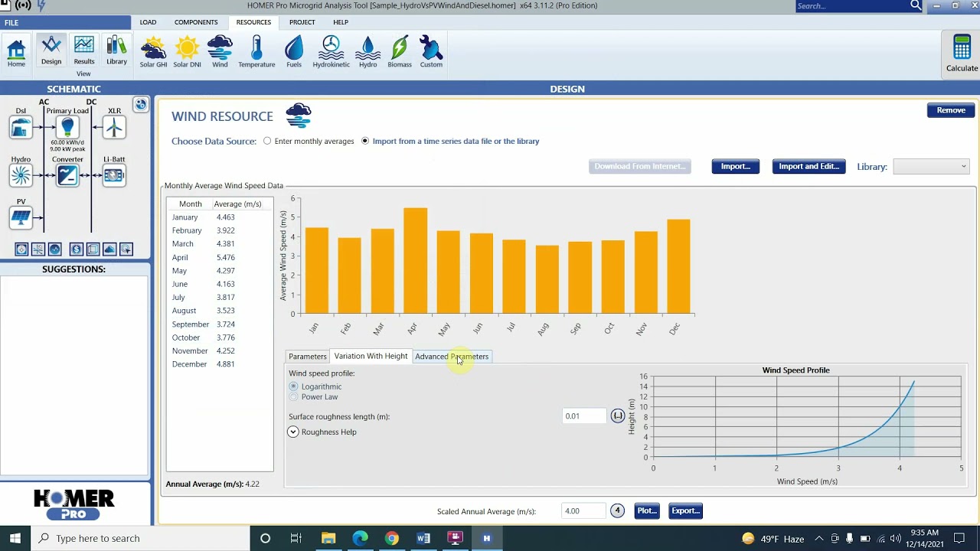The width and height of the screenshot is (980, 551).
Task: Open the Results view
Action: pos(84,51)
